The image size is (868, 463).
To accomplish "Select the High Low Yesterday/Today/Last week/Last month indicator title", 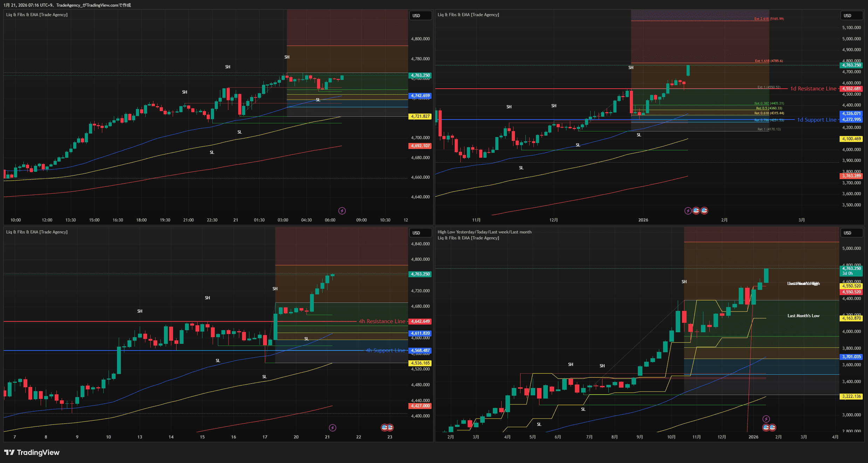I will pyautogui.click(x=484, y=232).
